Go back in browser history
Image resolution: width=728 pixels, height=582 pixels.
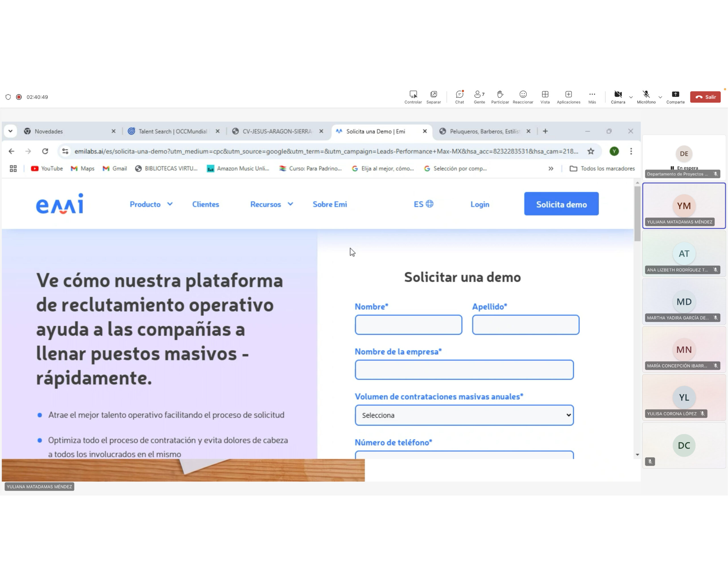pos(11,151)
